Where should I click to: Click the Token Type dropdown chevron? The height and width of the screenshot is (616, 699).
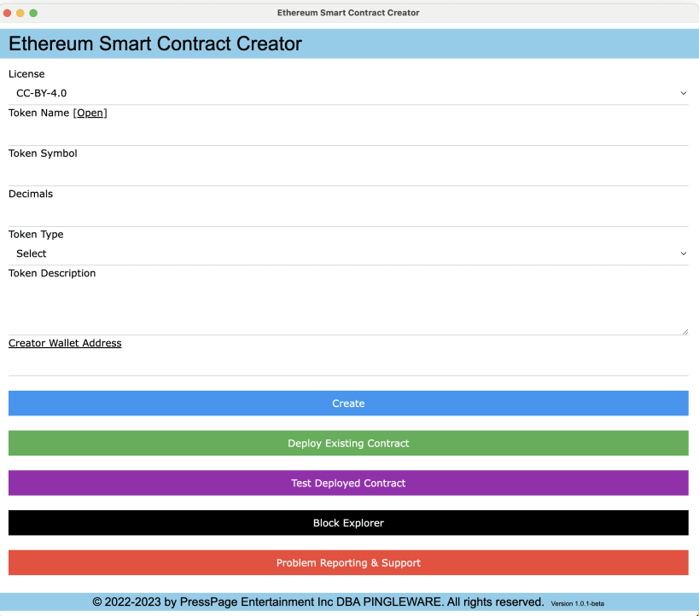tap(683, 253)
